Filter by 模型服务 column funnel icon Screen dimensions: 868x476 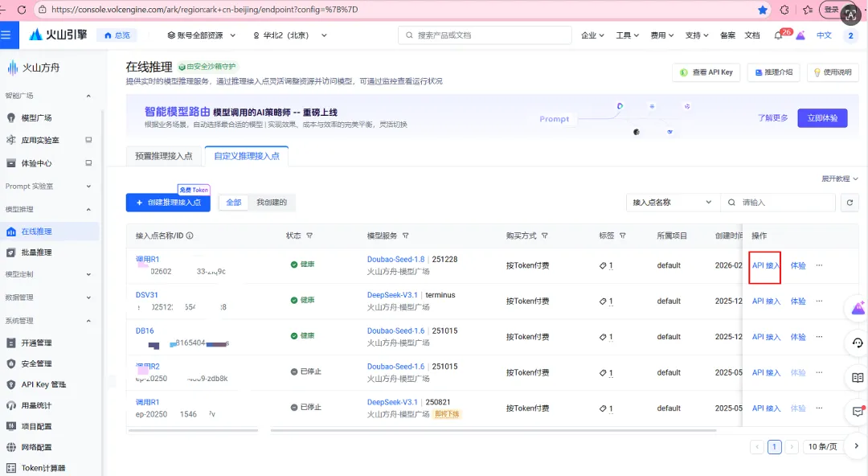pos(406,236)
